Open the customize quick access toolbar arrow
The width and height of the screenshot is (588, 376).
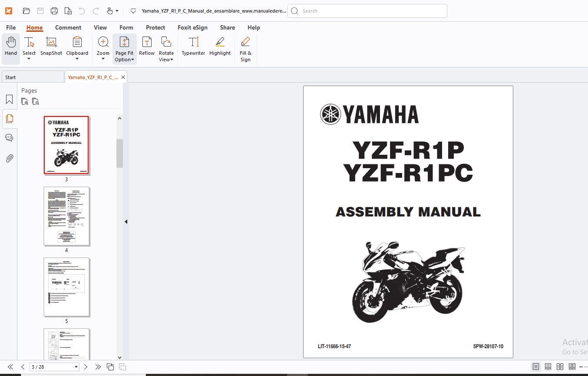click(x=133, y=11)
